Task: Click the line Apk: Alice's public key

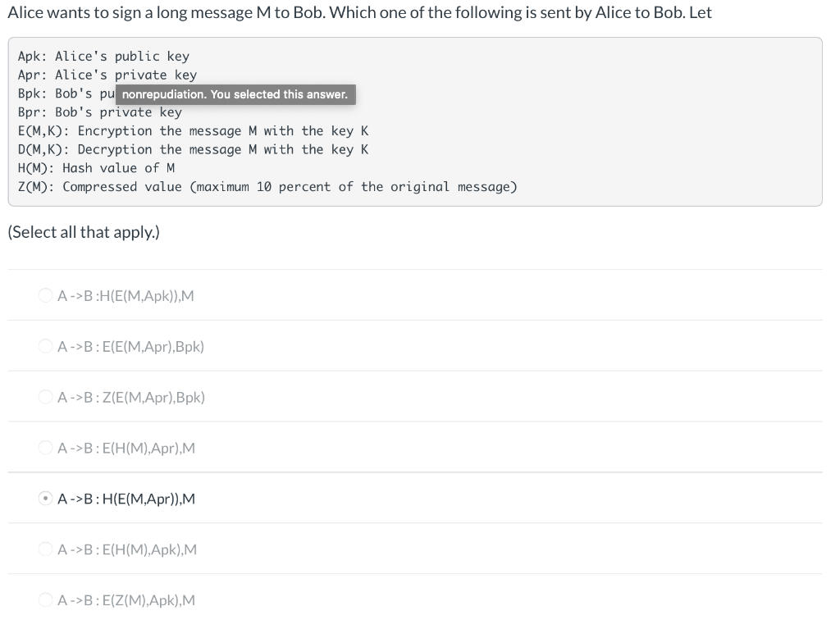Action: (x=103, y=56)
